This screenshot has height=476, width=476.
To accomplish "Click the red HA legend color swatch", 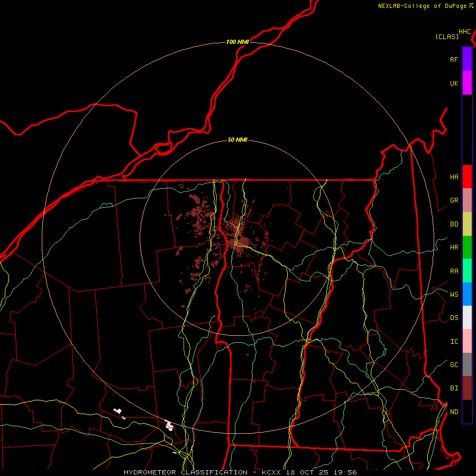I will click(x=467, y=177).
